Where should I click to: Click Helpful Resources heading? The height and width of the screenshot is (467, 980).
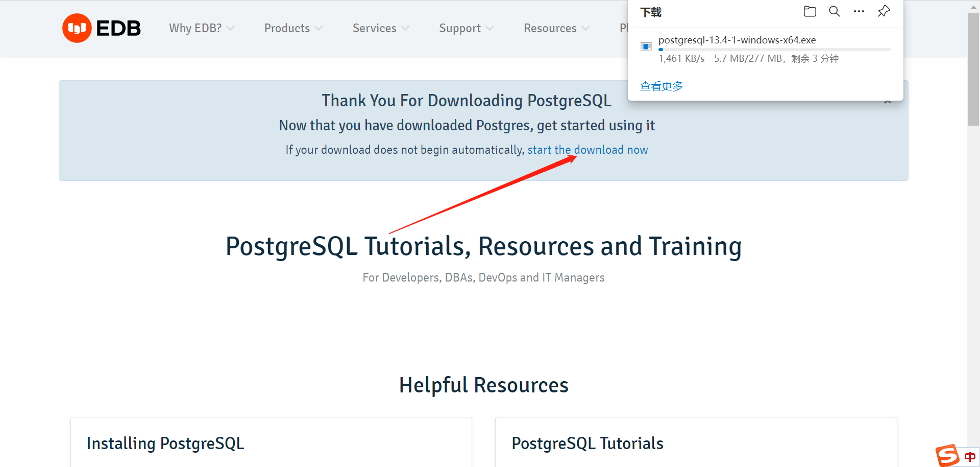tap(484, 385)
